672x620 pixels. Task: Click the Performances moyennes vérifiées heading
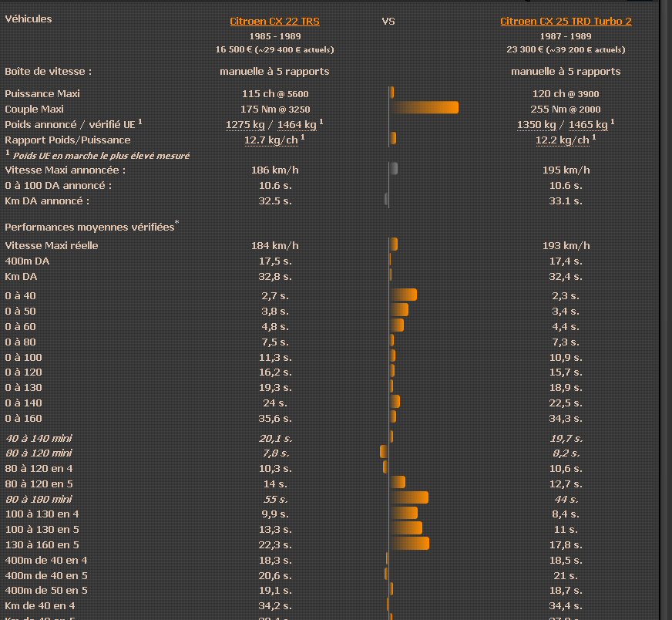90,227
